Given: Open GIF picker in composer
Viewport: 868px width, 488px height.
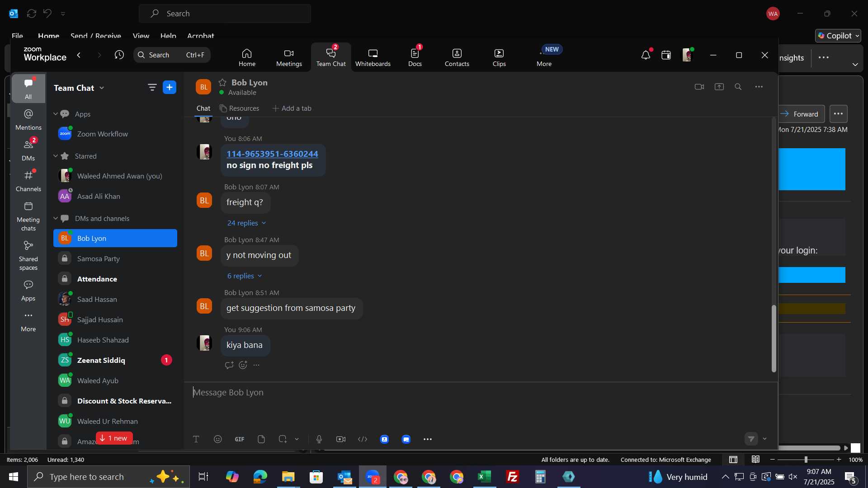Looking at the screenshot, I should point(240,439).
